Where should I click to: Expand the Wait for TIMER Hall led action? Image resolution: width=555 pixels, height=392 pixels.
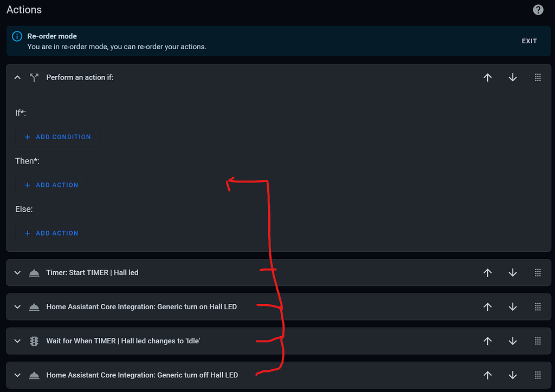tap(17, 341)
